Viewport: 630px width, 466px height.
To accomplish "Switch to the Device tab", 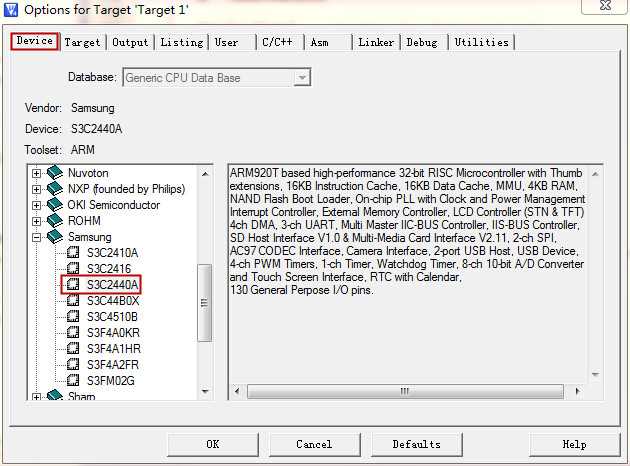I will 35,41.
